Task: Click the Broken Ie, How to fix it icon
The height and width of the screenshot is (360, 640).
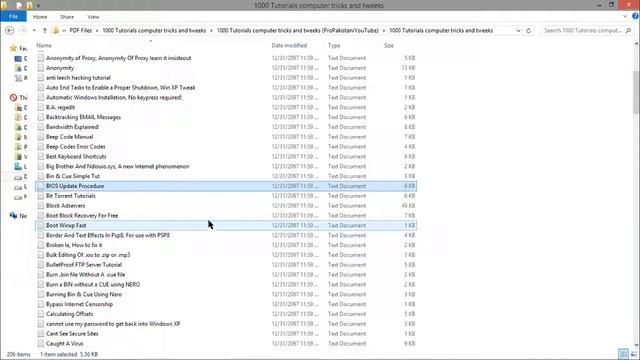Action: (40, 245)
